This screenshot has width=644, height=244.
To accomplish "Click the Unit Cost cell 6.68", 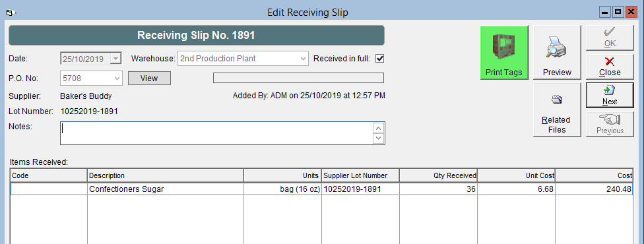I will [516, 189].
